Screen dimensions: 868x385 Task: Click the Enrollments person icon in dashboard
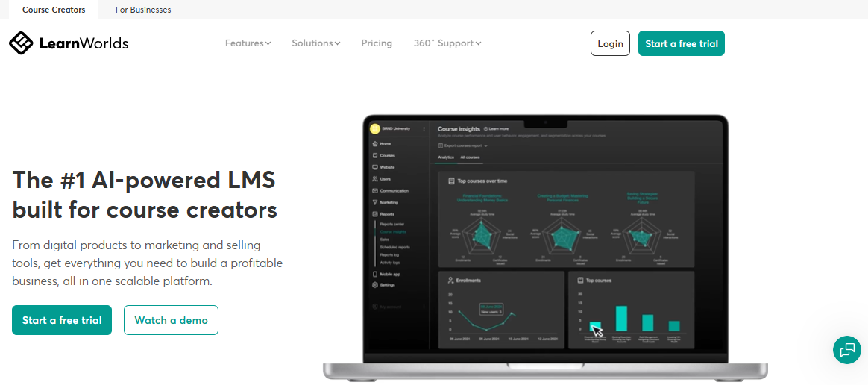click(450, 281)
